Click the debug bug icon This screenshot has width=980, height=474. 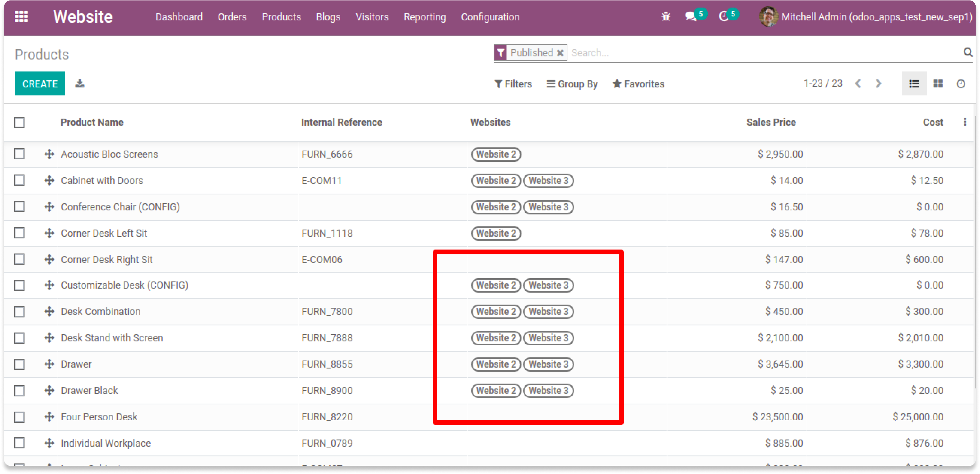click(665, 17)
